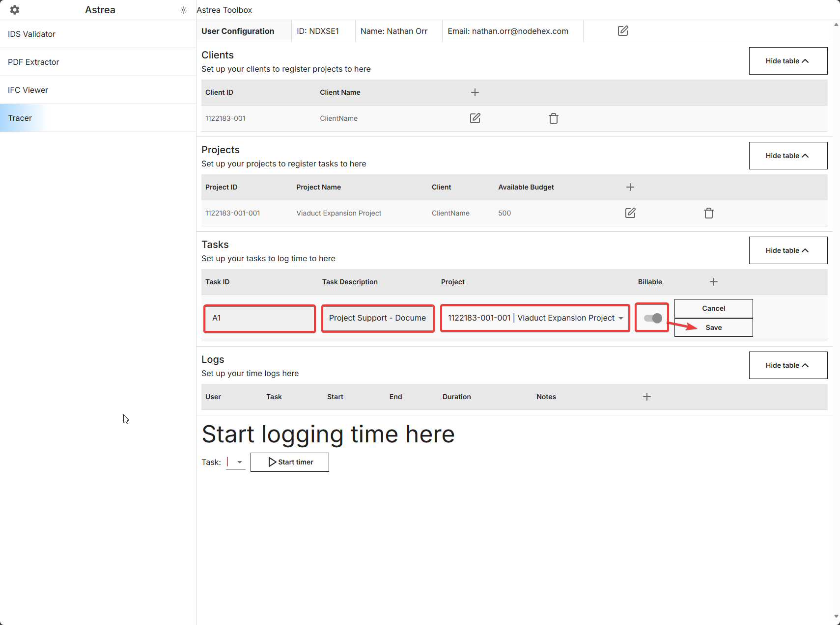Cancel the new task creation
This screenshot has width=840, height=625.
[x=713, y=308]
